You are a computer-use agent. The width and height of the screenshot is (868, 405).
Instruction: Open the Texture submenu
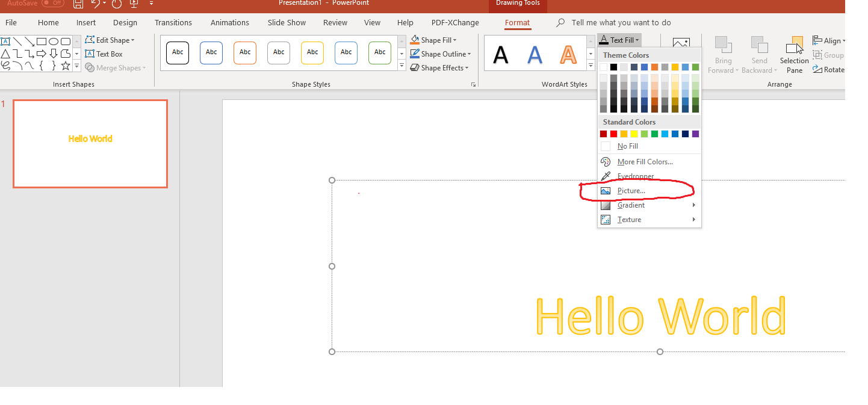tap(649, 220)
